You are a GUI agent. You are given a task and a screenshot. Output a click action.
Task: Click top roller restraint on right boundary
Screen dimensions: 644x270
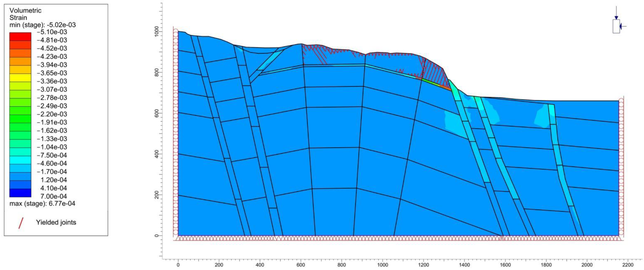[621, 101]
